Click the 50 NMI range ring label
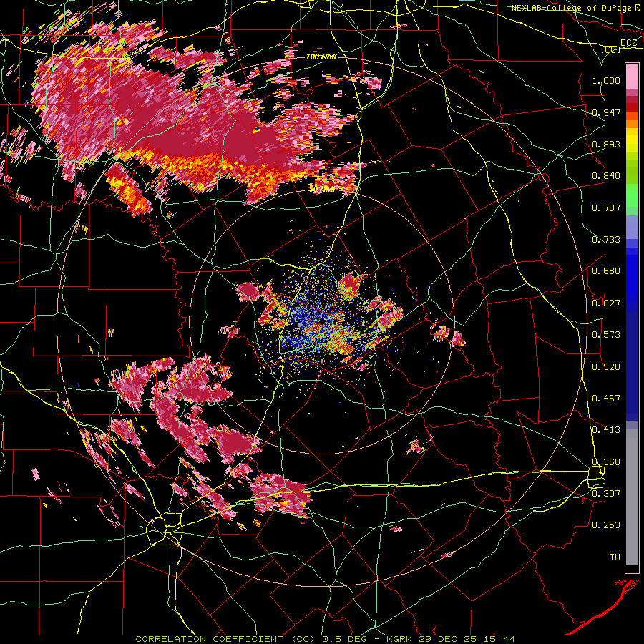644x644 pixels. tap(322, 190)
